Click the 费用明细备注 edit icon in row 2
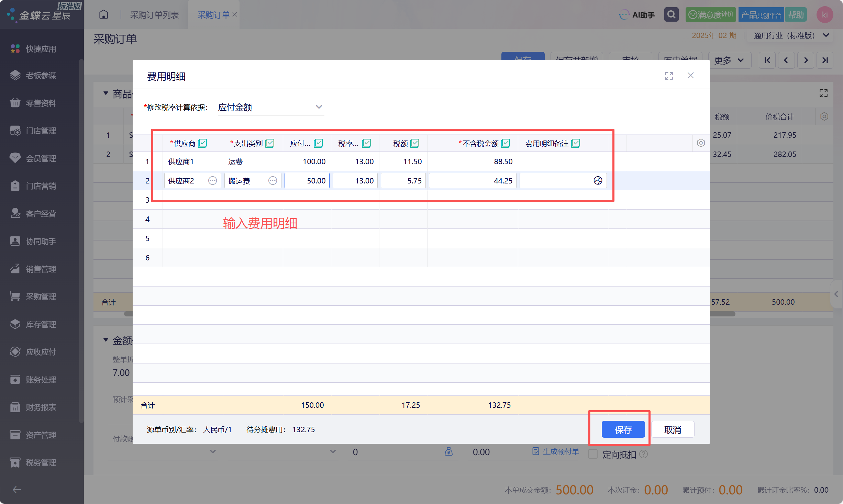The width and height of the screenshot is (843, 504). 598,181
